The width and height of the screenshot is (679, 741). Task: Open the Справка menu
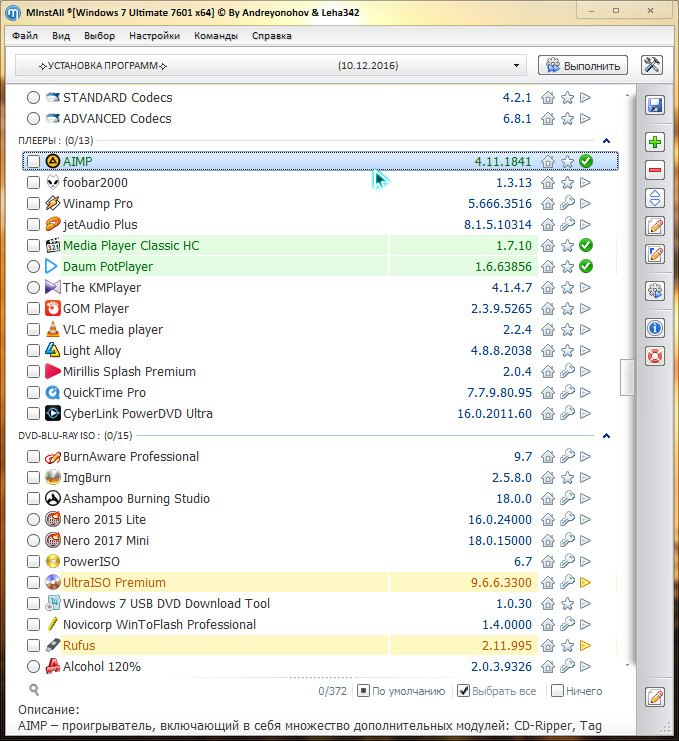tap(272, 36)
